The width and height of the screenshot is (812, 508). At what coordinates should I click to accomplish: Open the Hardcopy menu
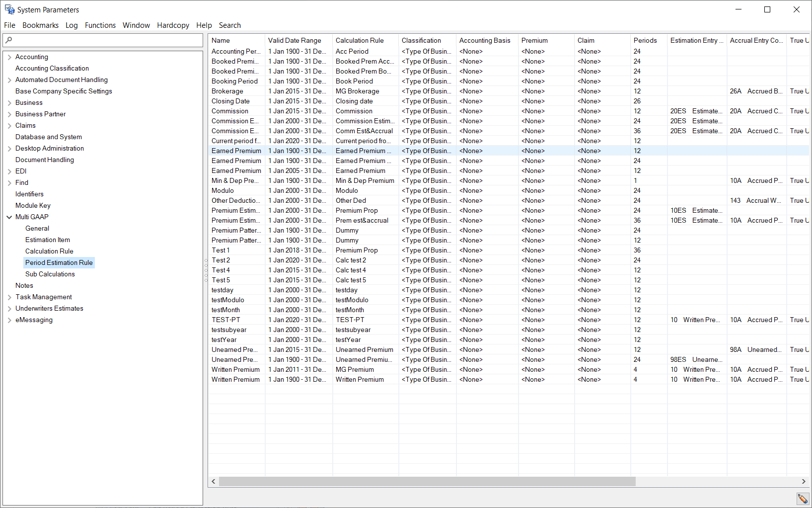(x=173, y=25)
